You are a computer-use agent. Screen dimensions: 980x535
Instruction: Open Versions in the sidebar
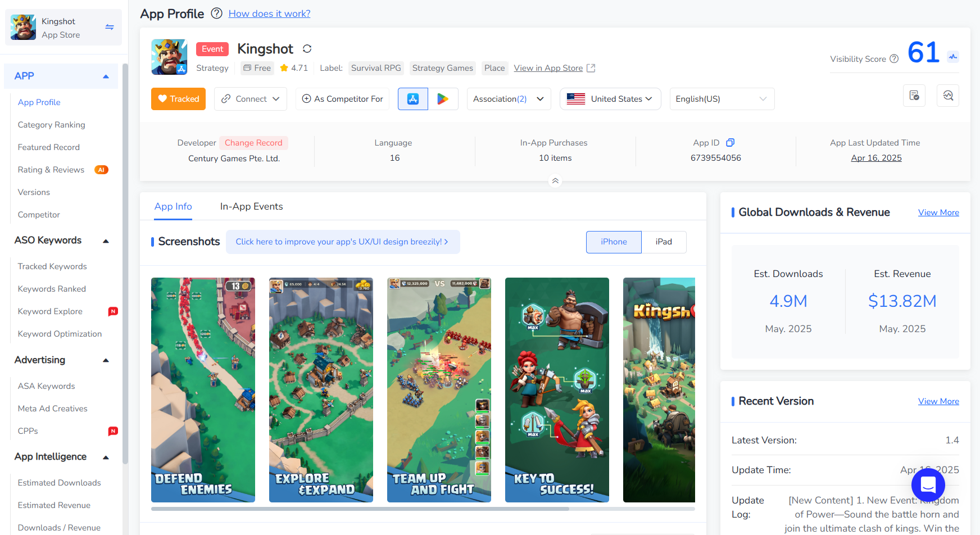(34, 192)
